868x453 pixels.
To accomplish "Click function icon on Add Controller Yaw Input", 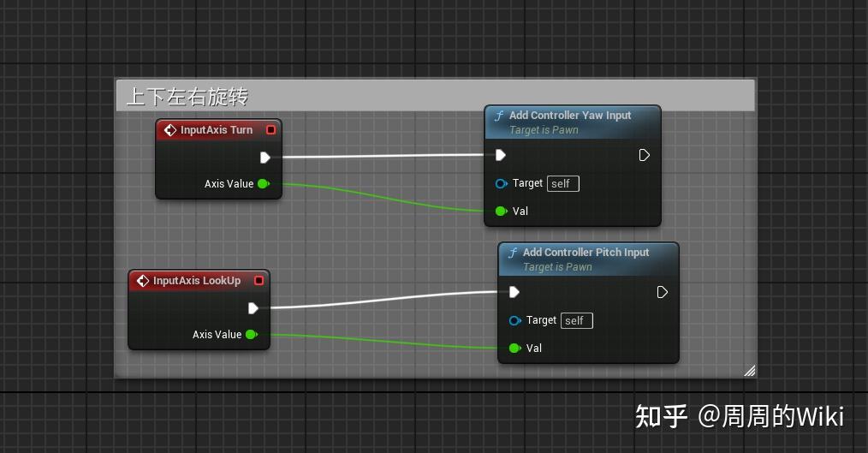I will coord(499,116).
